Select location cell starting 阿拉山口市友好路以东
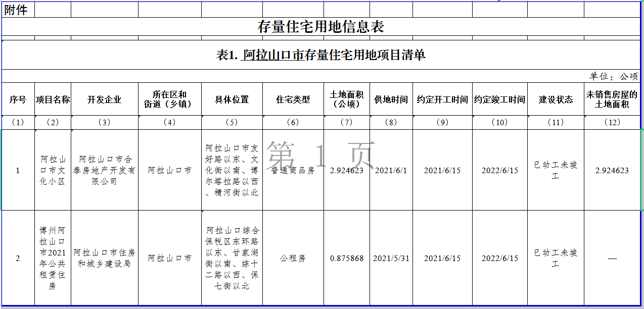 coord(232,170)
